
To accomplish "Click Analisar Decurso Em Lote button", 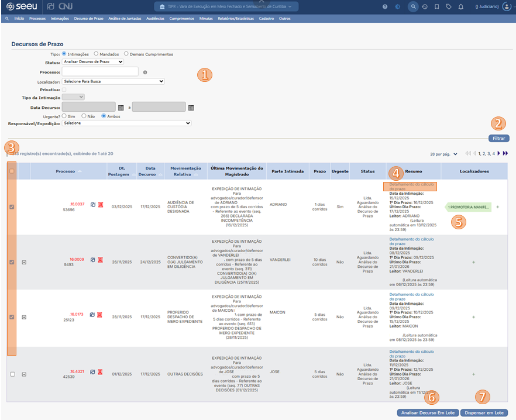I will point(428,412).
